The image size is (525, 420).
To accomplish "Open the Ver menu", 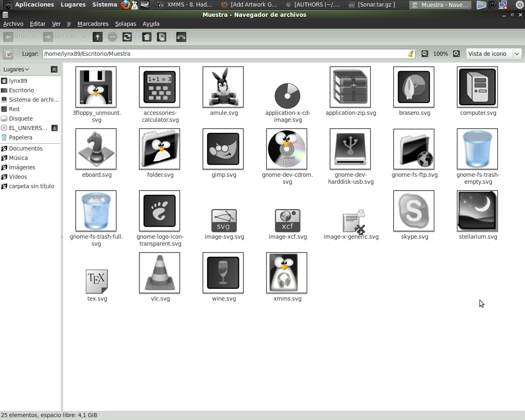I will (56, 24).
